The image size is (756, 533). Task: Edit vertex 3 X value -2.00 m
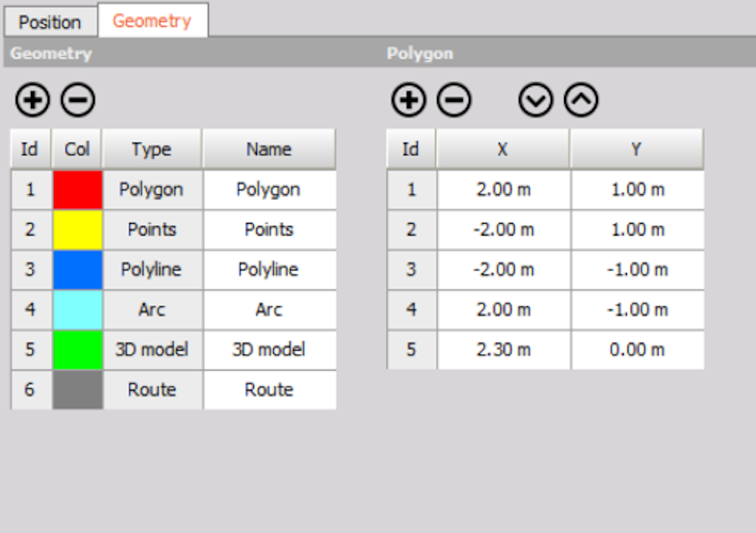[504, 269]
